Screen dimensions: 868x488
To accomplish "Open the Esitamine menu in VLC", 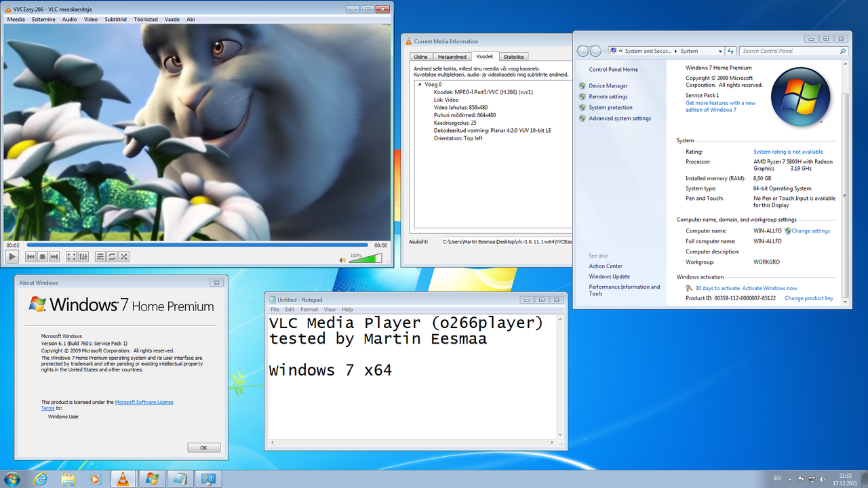I will [44, 19].
